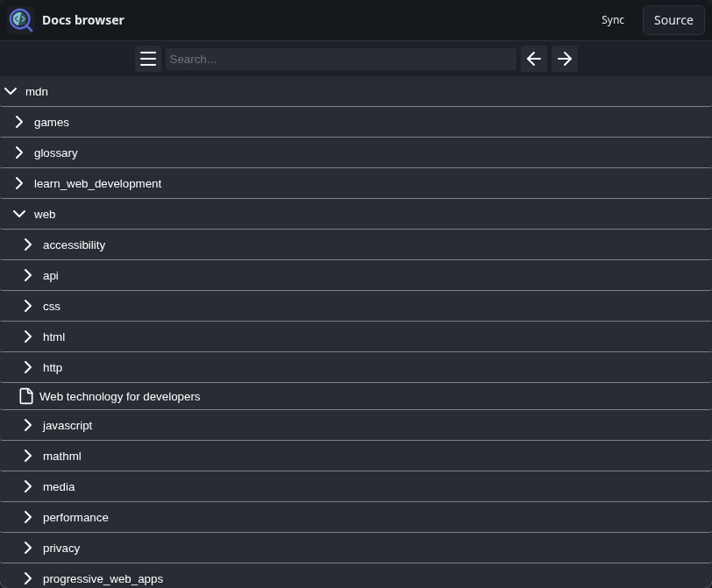Expand the accessibility chevron
The width and height of the screenshot is (712, 588).
[x=28, y=244]
